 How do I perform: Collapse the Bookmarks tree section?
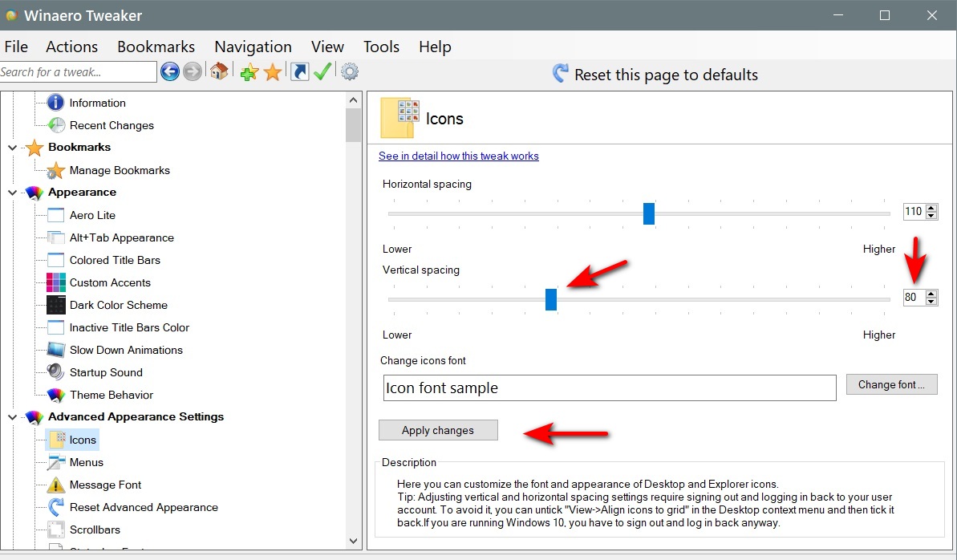[12, 148]
